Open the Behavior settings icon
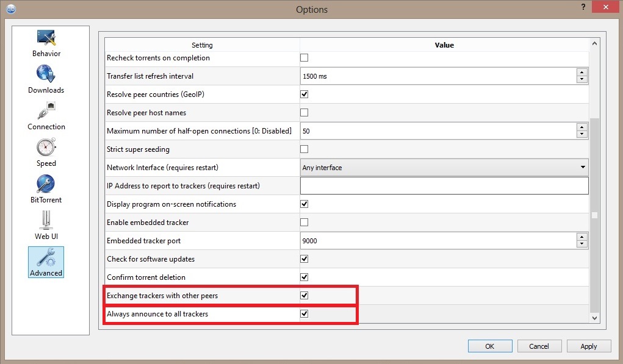 click(46, 38)
